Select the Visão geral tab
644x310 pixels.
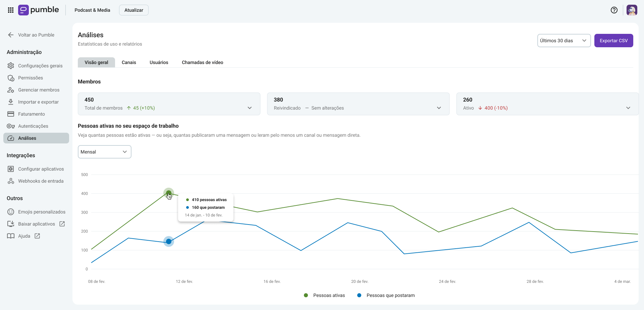[x=96, y=62]
